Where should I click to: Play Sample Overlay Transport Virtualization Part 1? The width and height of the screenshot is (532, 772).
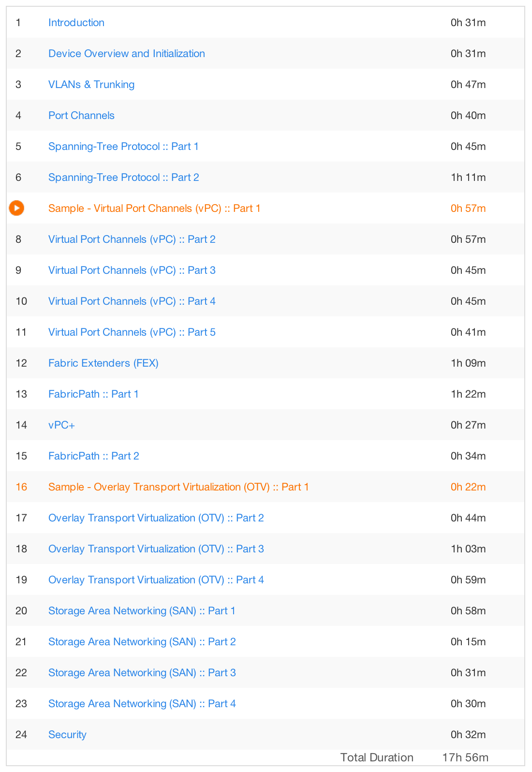(x=178, y=487)
